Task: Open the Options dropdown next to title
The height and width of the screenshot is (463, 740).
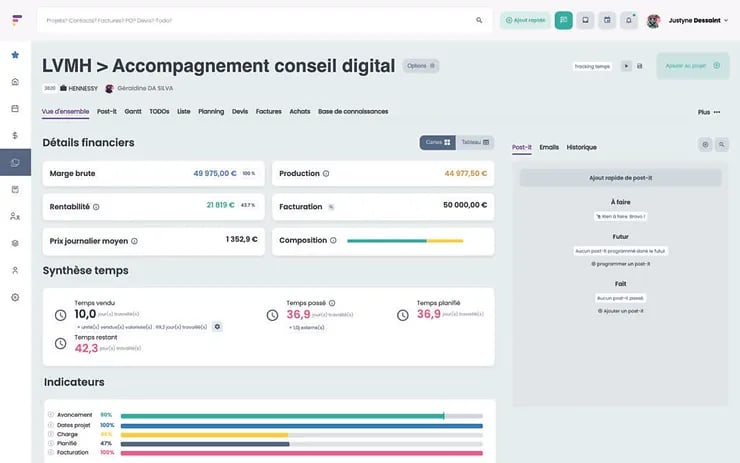Action: coord(421,66)
